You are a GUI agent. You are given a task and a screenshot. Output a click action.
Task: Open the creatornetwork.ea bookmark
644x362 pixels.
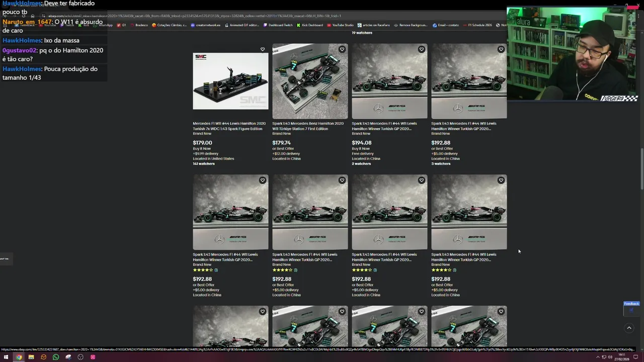(206, 25)
